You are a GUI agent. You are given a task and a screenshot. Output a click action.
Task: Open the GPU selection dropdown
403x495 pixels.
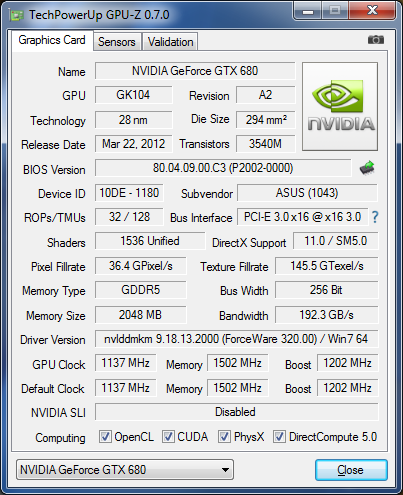click(x=125, y=470)
